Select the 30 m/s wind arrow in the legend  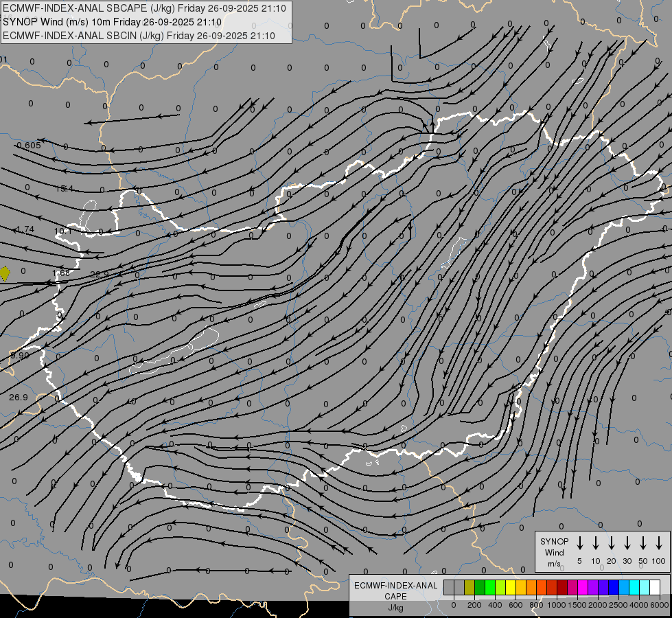tap(627, 542)
